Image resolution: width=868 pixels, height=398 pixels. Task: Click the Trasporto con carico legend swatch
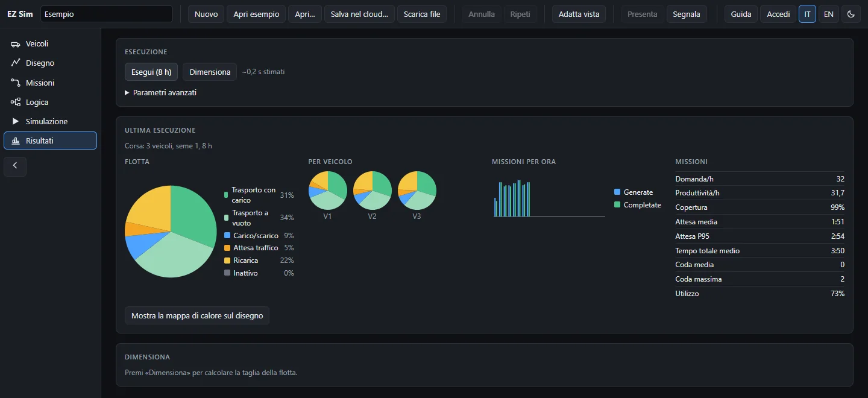tap(226, 195)
